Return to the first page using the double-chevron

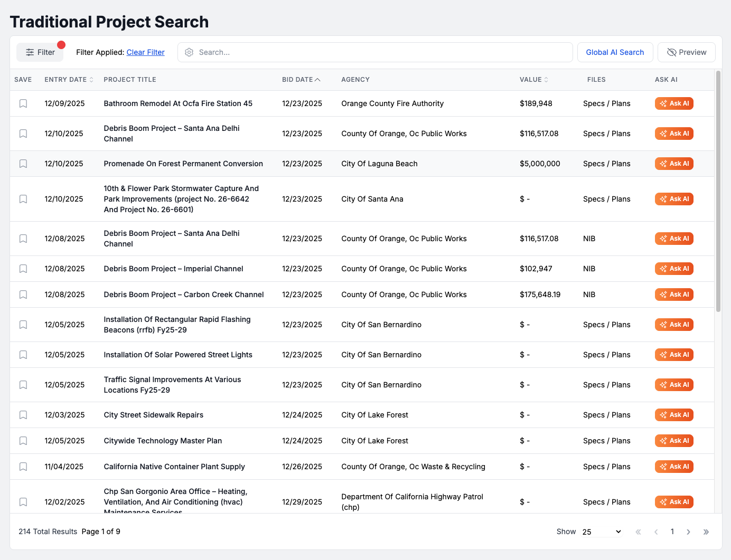(x=638, y=531)
